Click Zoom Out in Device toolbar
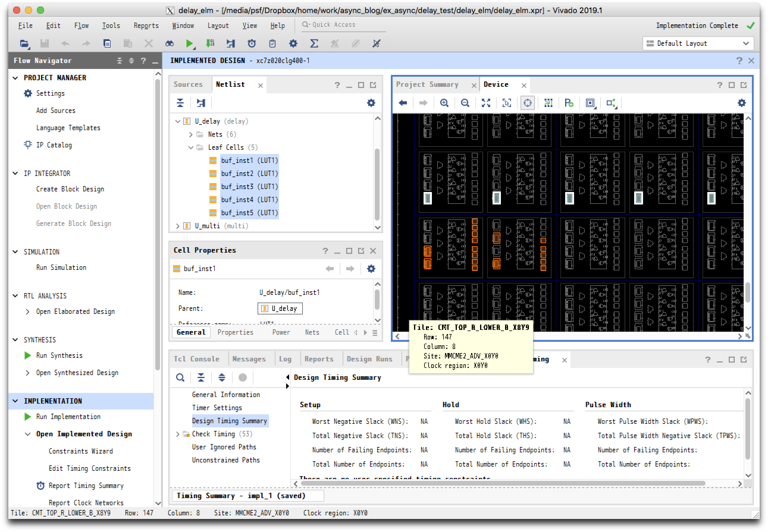This screenshot has width=768, height=532. (465, 103)
